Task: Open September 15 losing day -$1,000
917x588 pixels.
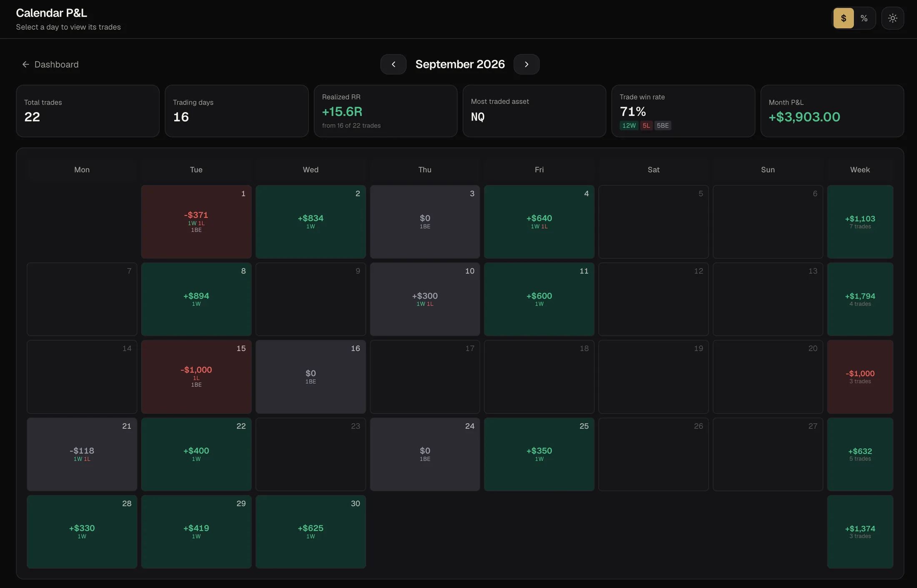Action: coord(196,377)
